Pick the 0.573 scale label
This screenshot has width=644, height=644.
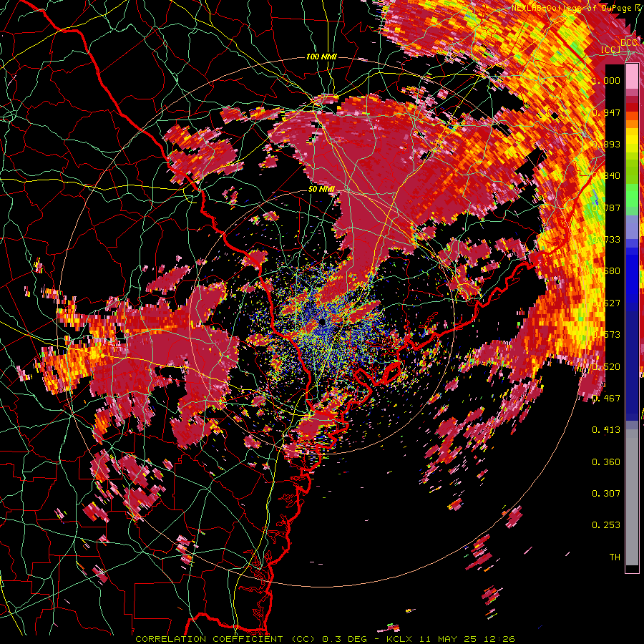tap(606, 335)
